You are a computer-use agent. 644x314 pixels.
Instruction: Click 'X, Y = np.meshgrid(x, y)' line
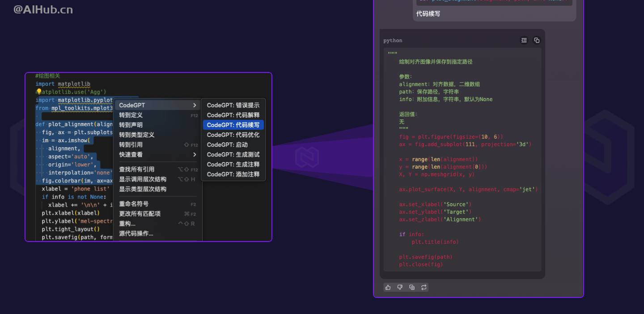click(437, 174)
